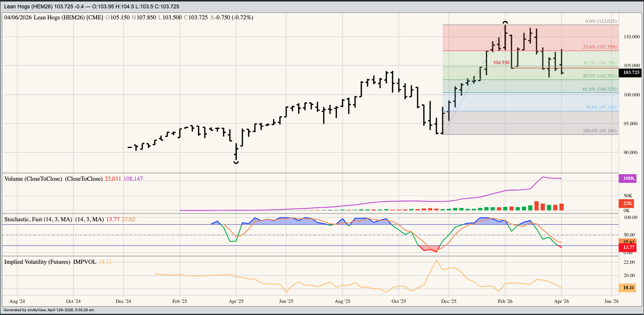Viewport: 644px width, 315px height.
Task: Click the 61.8% (100.329) retracement label
Action: point(599,89)
